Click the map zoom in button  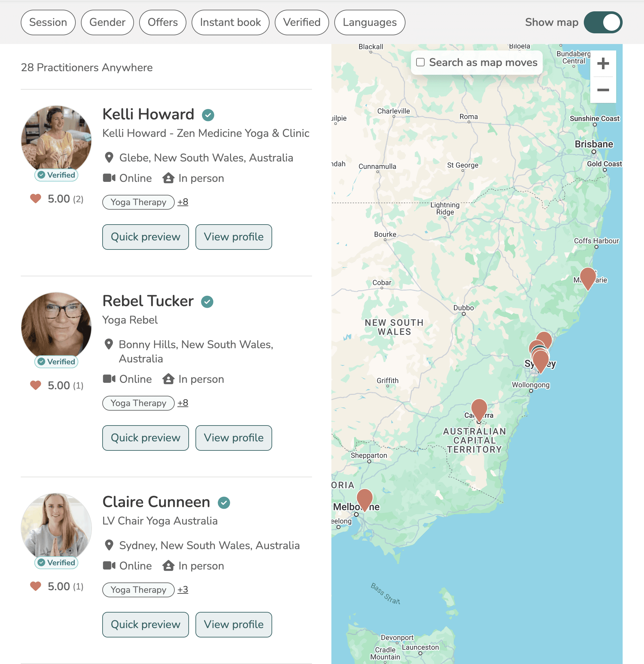coord(604,63)
